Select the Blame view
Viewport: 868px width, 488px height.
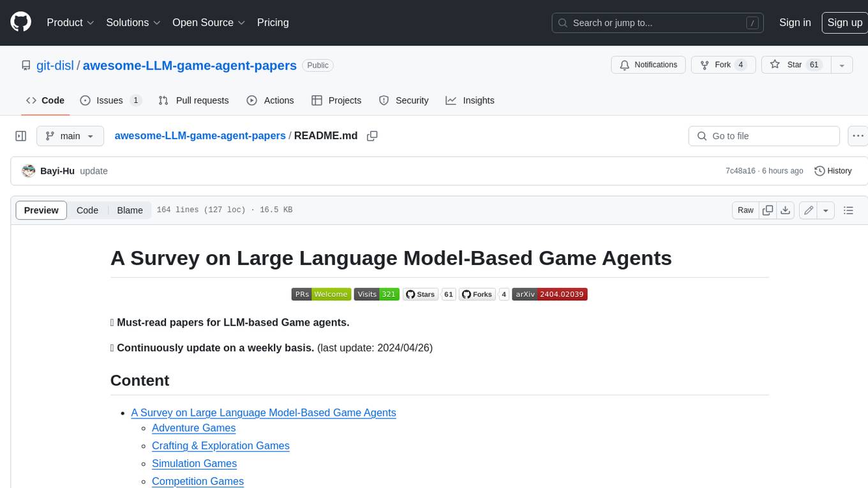pos(130,210)
